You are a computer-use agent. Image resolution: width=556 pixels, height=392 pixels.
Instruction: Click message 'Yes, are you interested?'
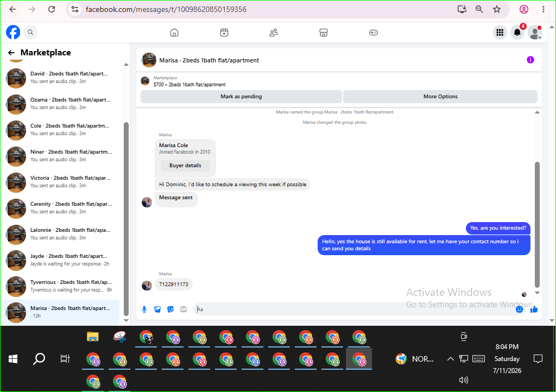click(x=498, y=228)
